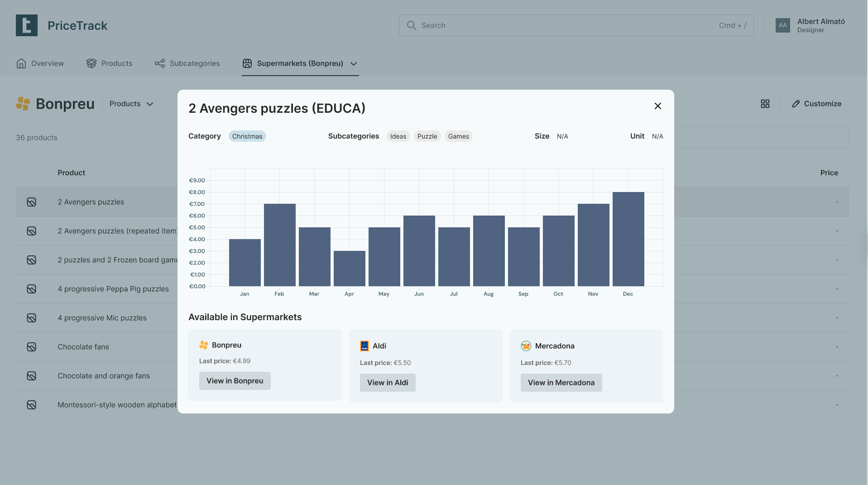
Task: Select the December bar in the price chart
Action: point(628,239)
